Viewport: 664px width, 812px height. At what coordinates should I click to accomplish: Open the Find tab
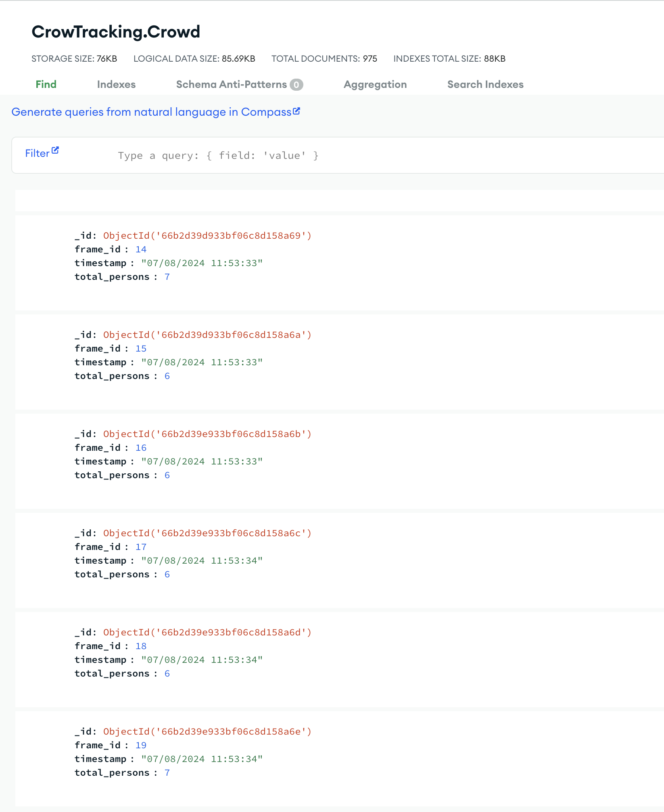tap(46, 84)
